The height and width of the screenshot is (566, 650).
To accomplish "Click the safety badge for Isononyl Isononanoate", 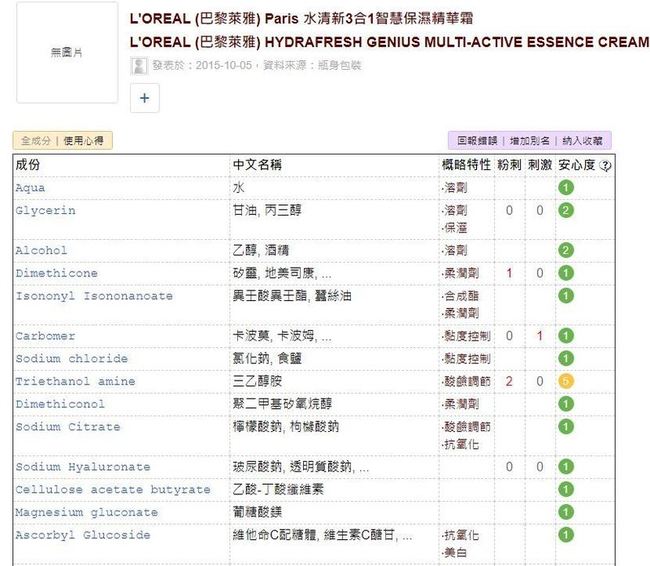I will point(566,296).
